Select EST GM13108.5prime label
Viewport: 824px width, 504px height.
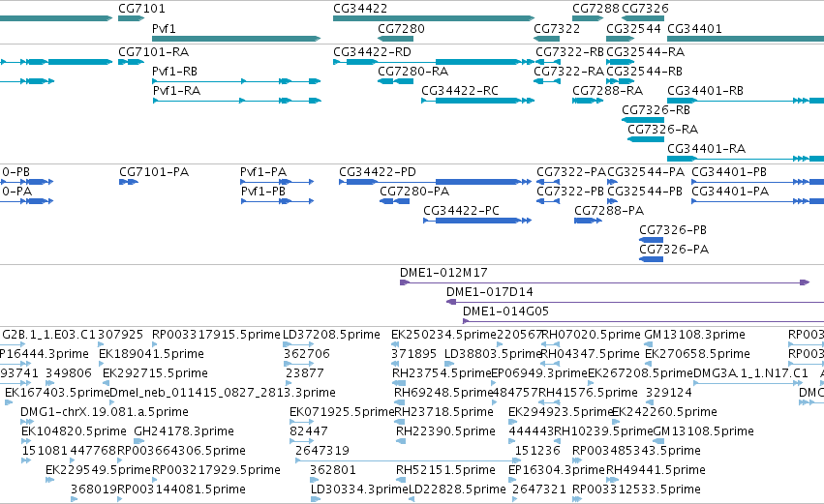point(703,431)
